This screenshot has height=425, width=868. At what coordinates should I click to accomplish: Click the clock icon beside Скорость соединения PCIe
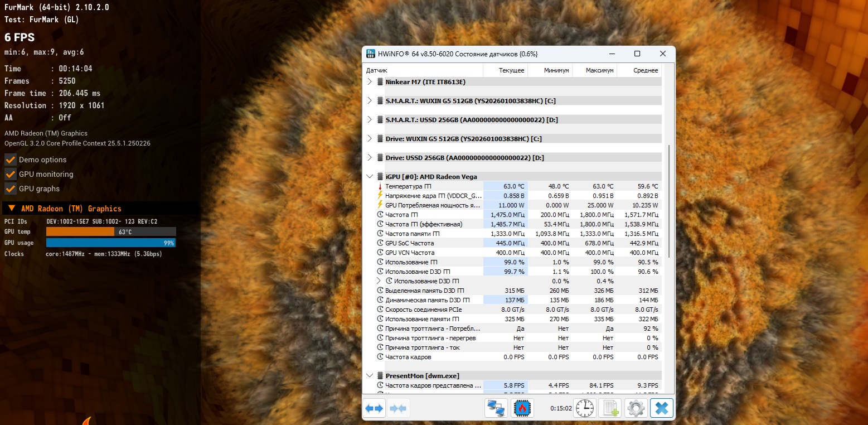pyautogui.click(x=381, y=310)
